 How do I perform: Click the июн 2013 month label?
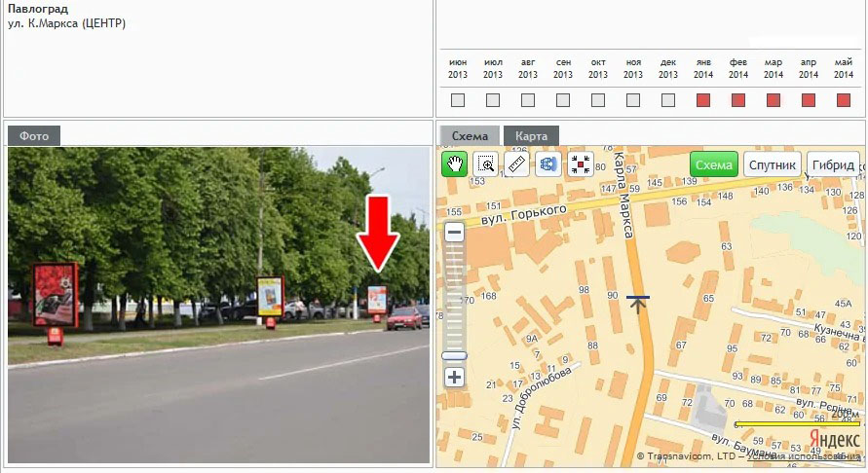click(x=458, y=68)
